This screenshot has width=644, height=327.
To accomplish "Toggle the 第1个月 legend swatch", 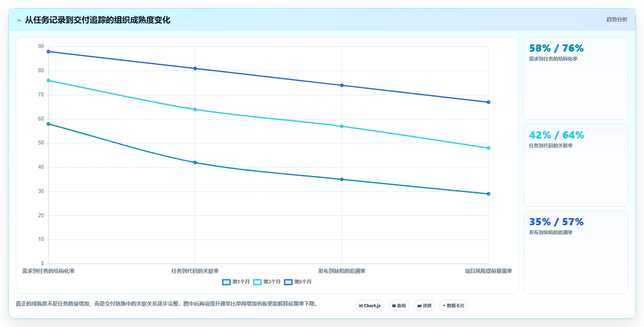I will point(226,282).
